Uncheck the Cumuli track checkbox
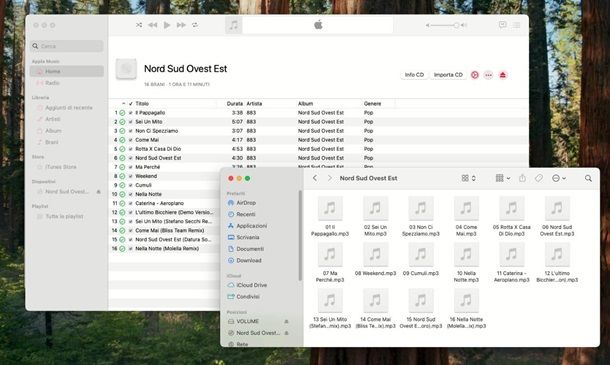Screen dimensions: 610x365 click(x=131, y=185)
